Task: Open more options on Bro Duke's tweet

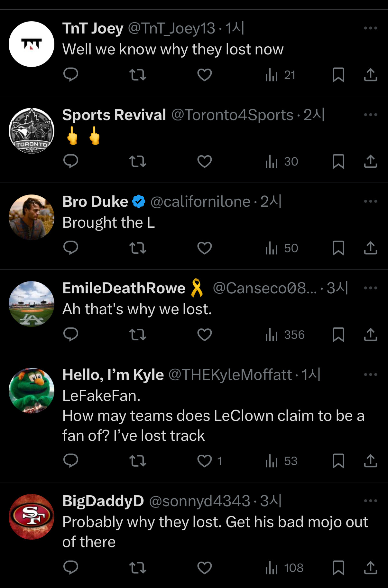Action: [x=370, y=202]
